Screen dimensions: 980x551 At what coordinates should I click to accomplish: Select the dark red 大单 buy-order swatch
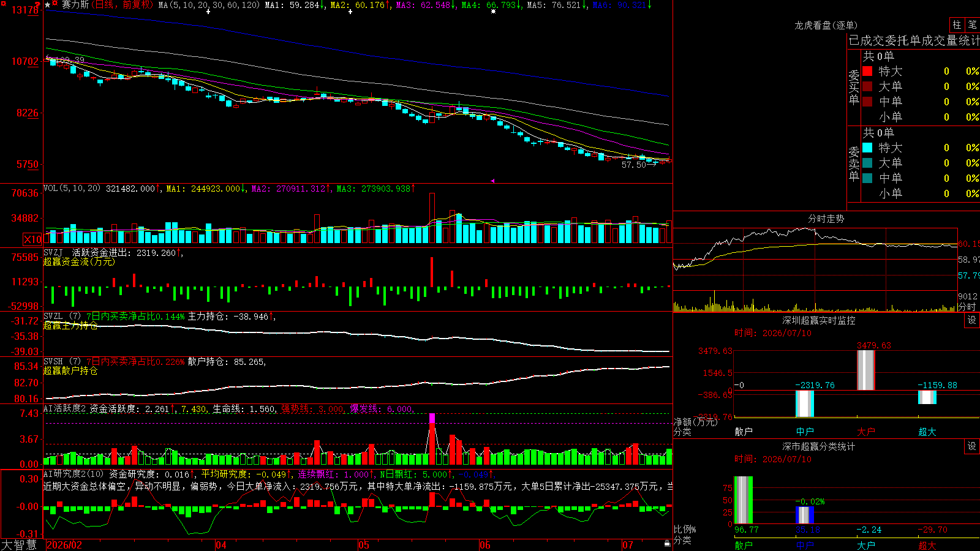pyautogui.click(x=867, y=86)
